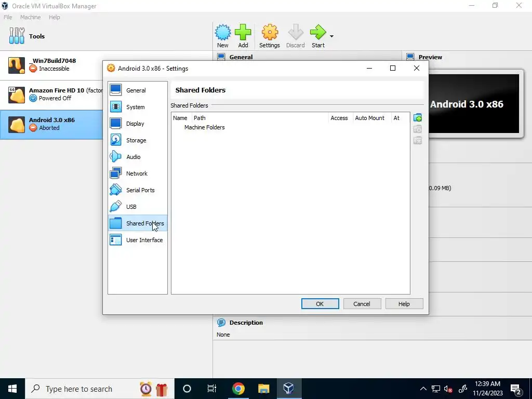Screen dimensions: 532x399
Task: Click the Settings gear toolbar icon
Action: point(270,36)
